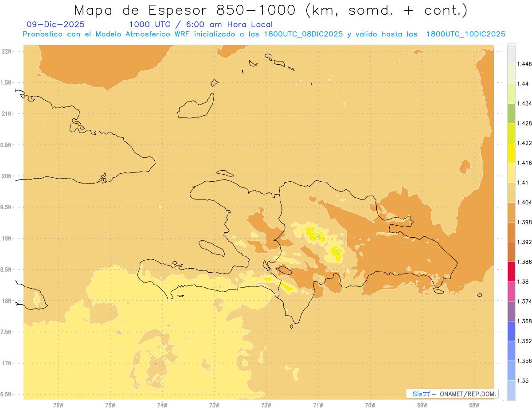The width and height of the screenshot is (532, 411).
Task: Click the bright yellow swatch between 1.416 and 1.422
Action: click(512, 153)
